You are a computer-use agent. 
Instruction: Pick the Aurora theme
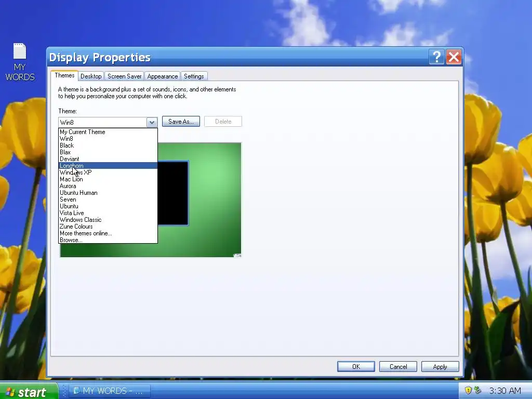(x=108, y=186)
